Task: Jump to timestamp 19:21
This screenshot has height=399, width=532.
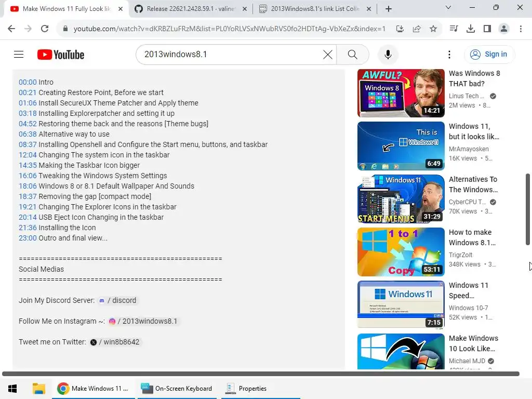Action: point(28,207)
